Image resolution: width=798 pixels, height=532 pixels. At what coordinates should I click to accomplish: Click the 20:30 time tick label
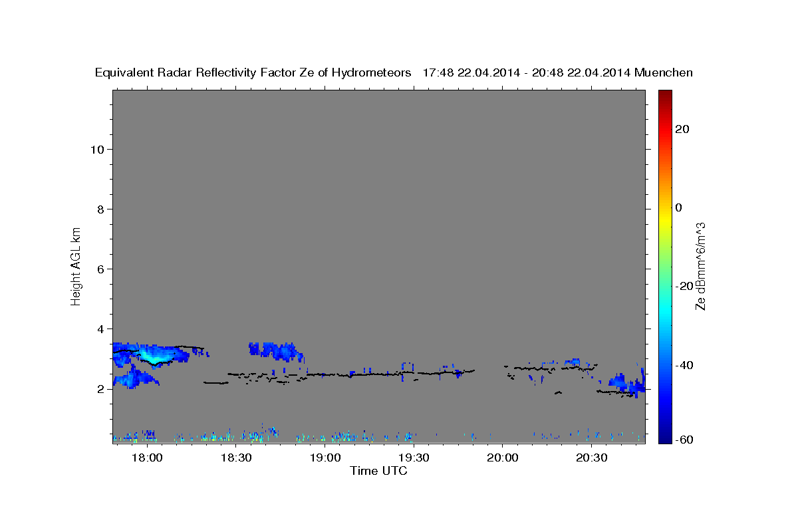pyautogui.click(x=591, y=459)
